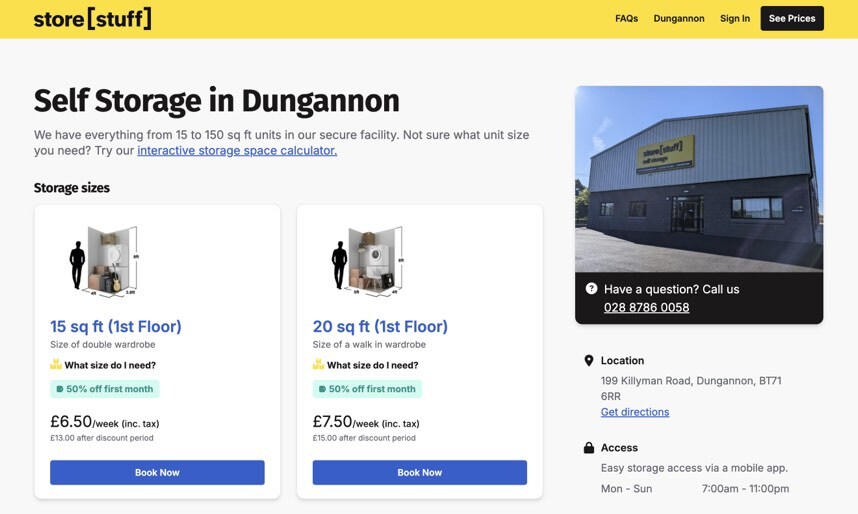Viewport: 858px width, 514px height.
Task: Select Dungannon in the top navigation
Action: coord(679,19)
